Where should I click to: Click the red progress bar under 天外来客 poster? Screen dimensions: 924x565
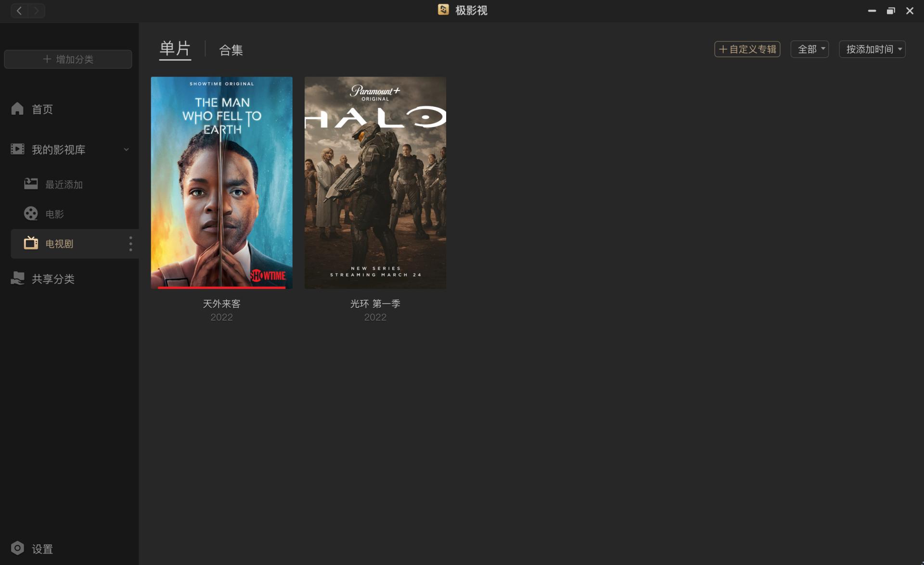(221, 288)
